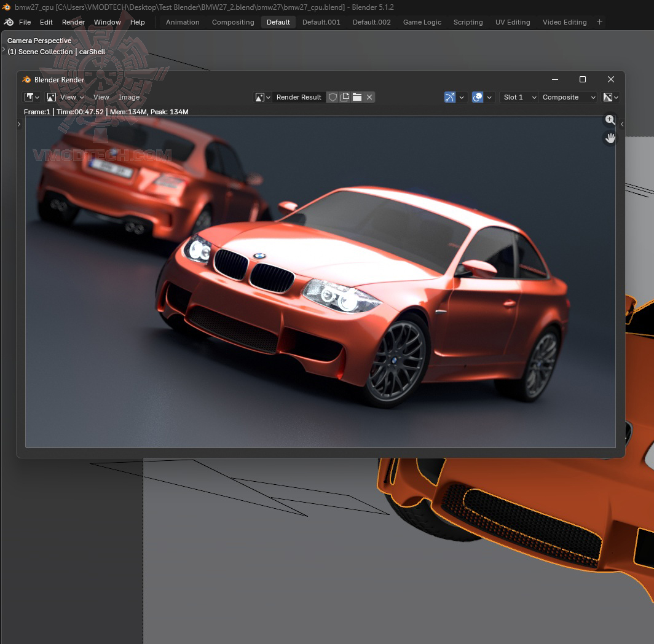Click the pan hand gizmo icon

click(610, 138)
